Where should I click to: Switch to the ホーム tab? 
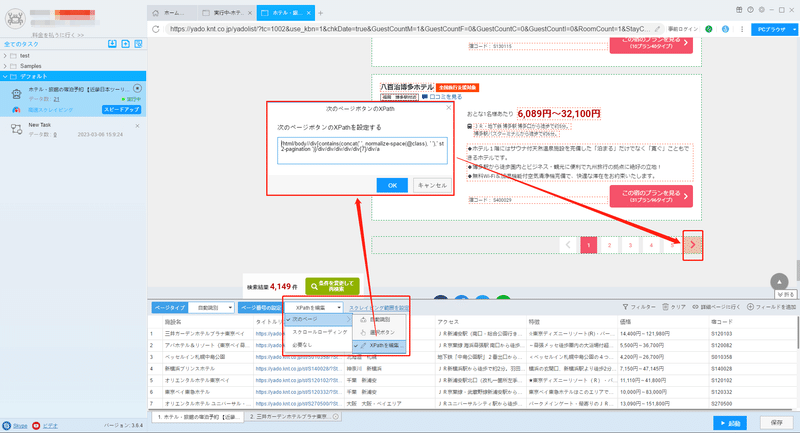(173, 13)
